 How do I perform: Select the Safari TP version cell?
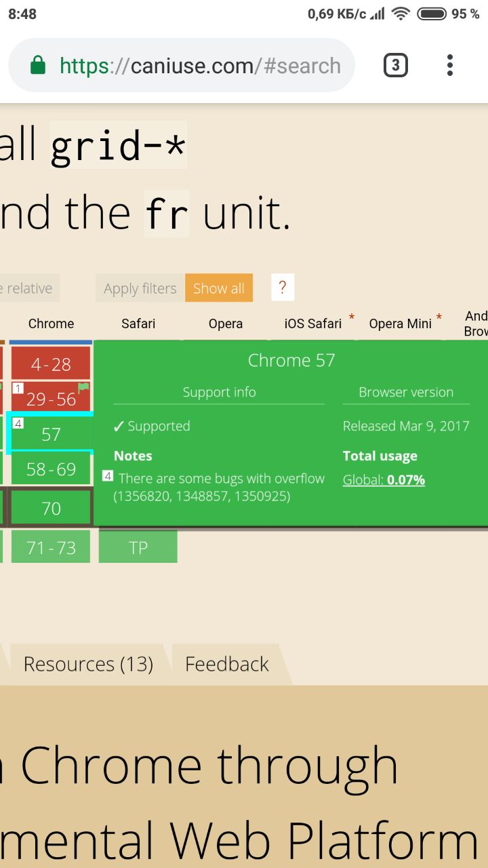pyautogui.click(x=138, y=547)
